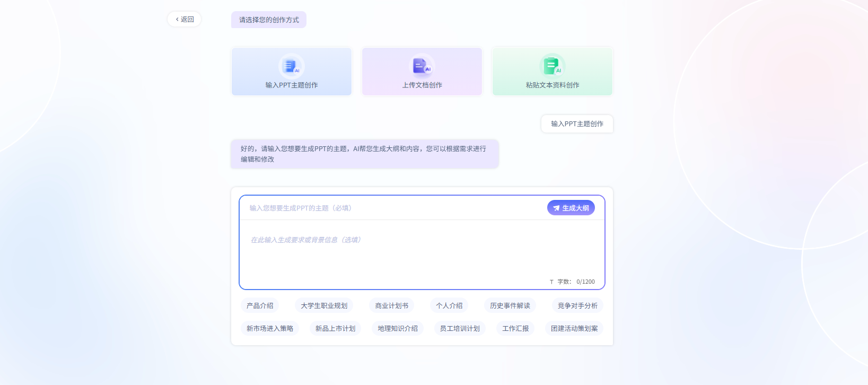Screen dimensions: 868x385
Task: Pick the 新市场进入策略 suggestion tag
Action: 270,328
